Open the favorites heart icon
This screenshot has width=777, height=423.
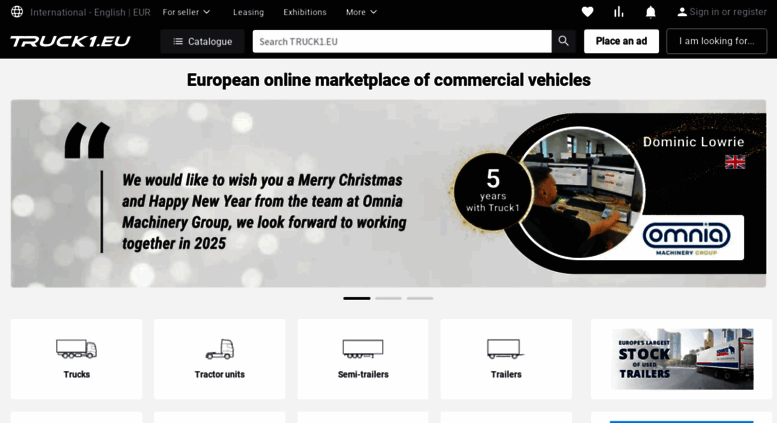pyautogui.click(x=587, y=12)
